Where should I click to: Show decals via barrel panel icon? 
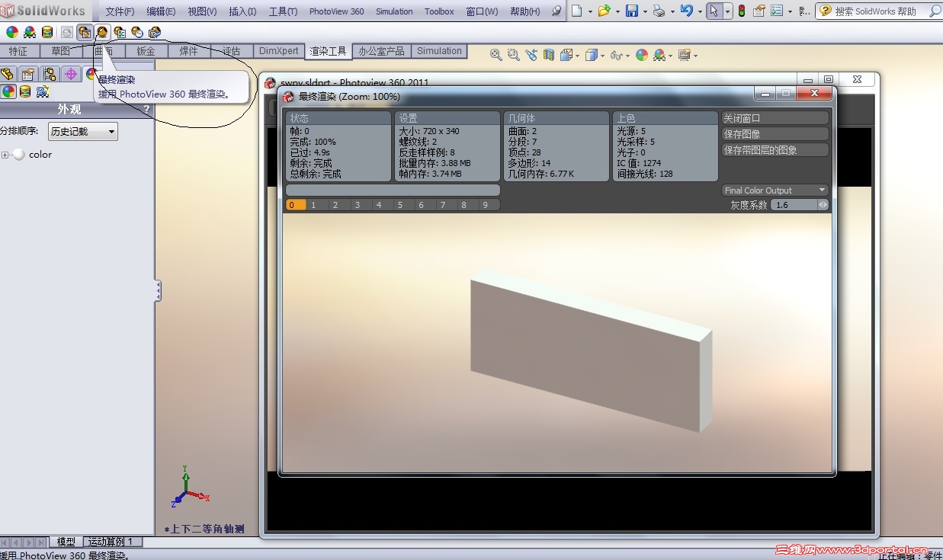point(25,91)
